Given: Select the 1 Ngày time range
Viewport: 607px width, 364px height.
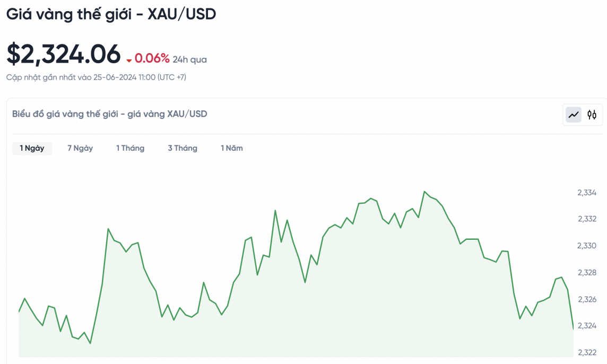Looking at the screenshot, I should pos(32,148).
